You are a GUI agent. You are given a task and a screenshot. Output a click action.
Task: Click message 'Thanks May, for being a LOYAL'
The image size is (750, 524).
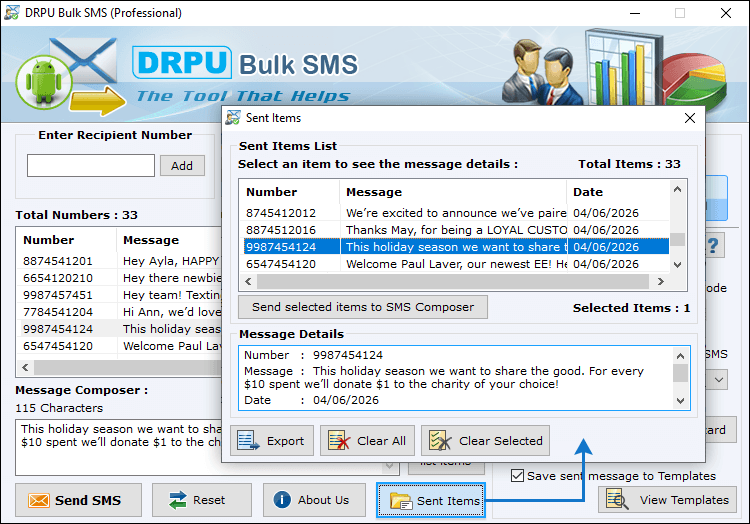point(455,230)
